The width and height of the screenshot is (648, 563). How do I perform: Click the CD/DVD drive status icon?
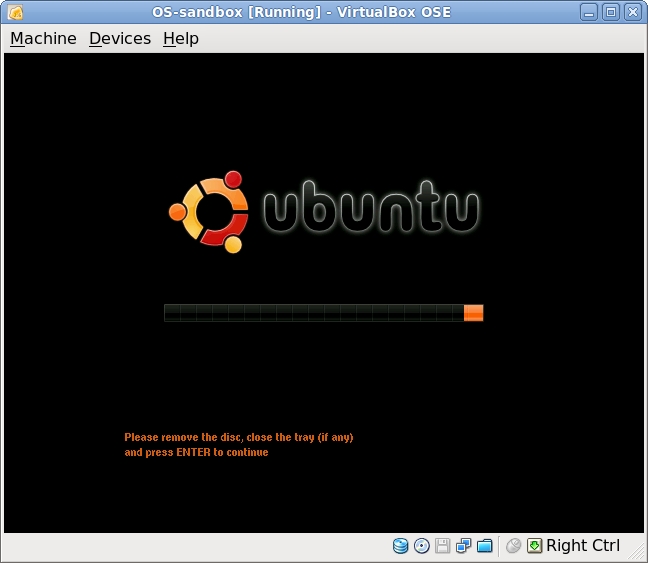point(422,546)
